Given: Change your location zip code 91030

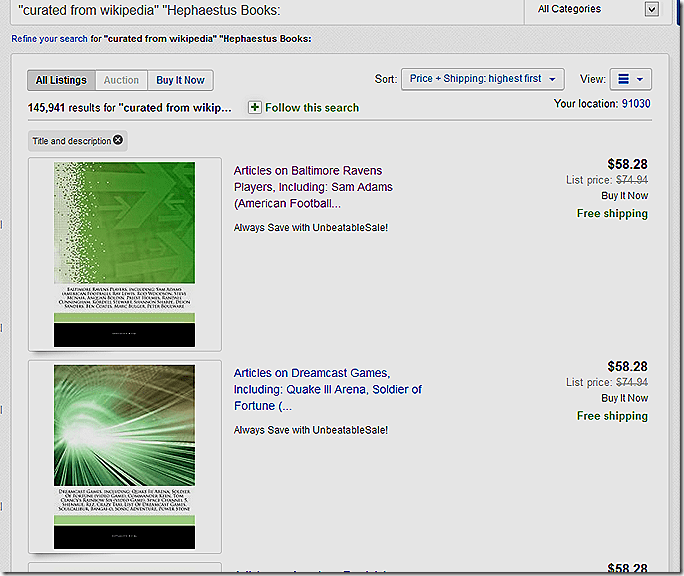Looking at the screenshot, I should (635, 104).
